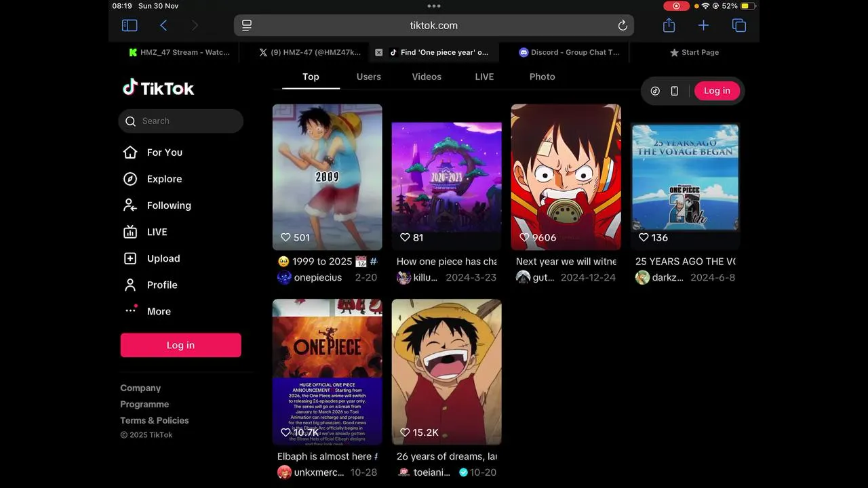Show all tabs overview icon

[x=739, y=25]
